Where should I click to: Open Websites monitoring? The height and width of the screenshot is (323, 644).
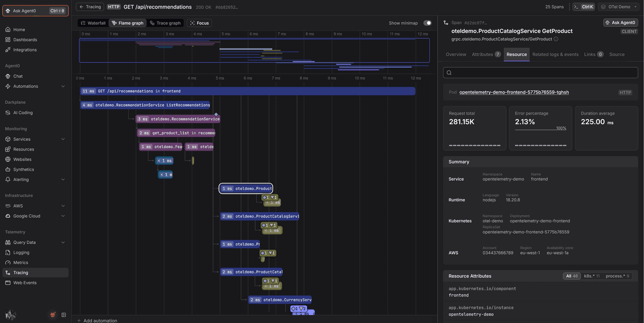coord(23,160)
